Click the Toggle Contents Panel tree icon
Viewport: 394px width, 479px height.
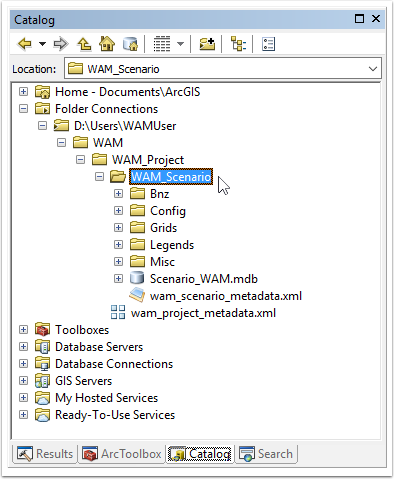238,44
